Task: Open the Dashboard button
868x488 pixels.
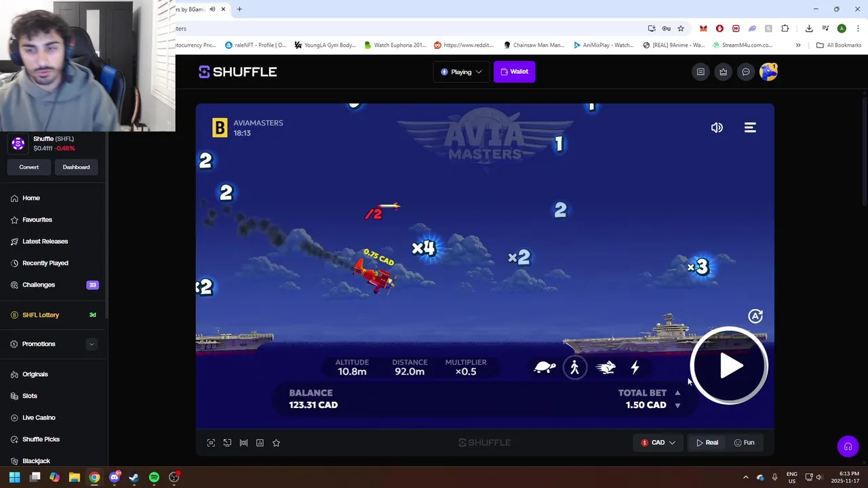Action: pyautogui.click(x=76, y=167)
